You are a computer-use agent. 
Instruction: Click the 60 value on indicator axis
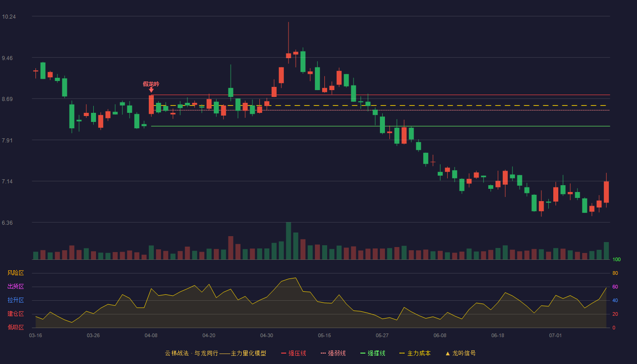click(x=615, y=287)
